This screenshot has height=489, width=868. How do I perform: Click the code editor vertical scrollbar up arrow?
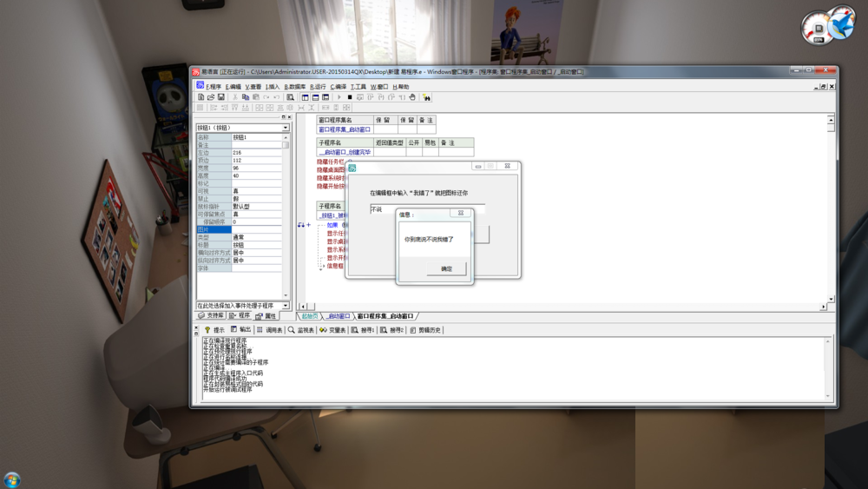coord(831,120)
